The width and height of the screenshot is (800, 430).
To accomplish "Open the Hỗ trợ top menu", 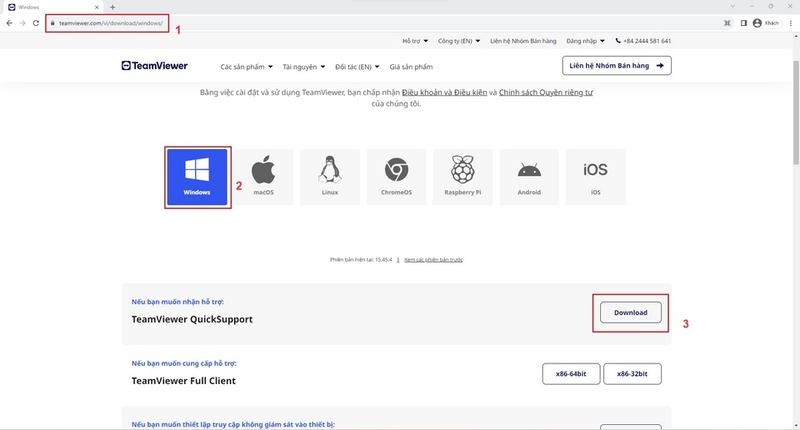I will (415, 41).
